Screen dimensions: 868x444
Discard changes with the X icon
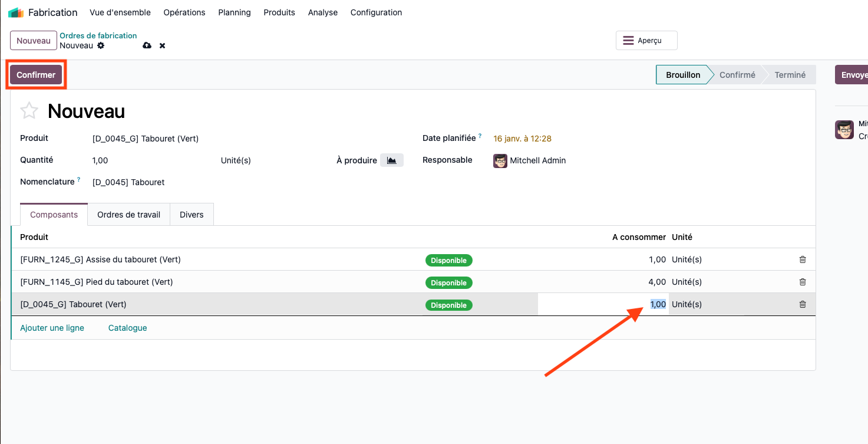[162, 45]
